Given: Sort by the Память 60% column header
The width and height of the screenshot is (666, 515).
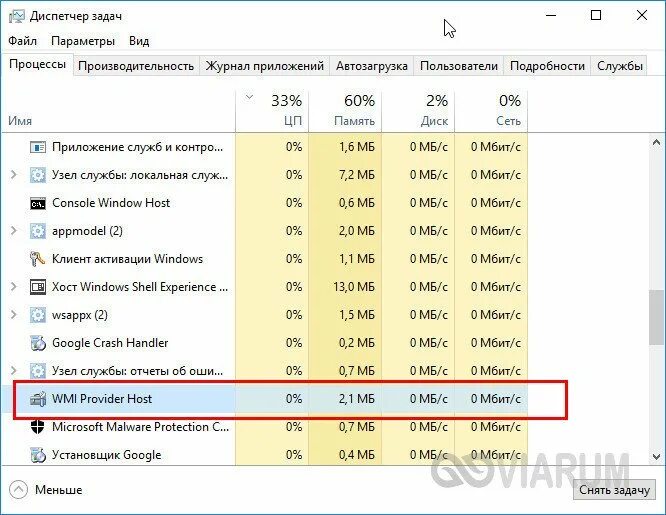Looking at the screenshot, I should [x=345, y=111].
